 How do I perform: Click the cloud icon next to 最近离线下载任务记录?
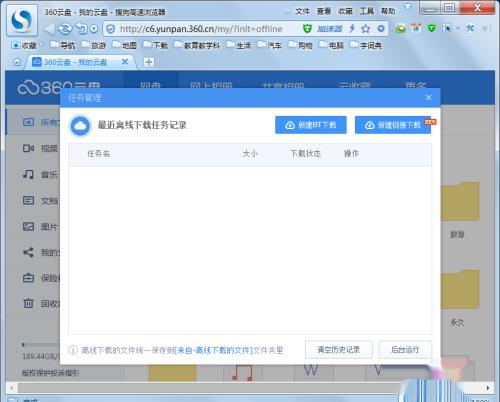80,126
